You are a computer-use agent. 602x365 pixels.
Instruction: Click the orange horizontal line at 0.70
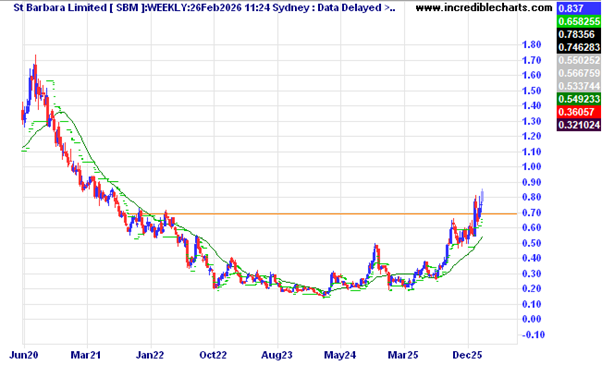(x=322, y=214)
